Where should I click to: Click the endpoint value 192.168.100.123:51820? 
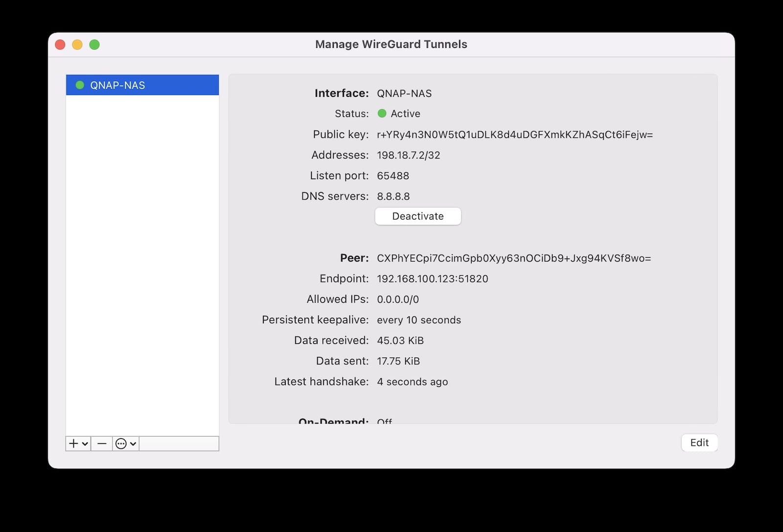[x=433, y=279]
